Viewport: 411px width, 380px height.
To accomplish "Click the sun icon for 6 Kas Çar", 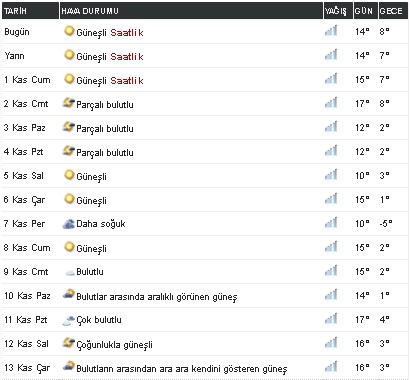I will pyautogui.click(x=69, y=199).
